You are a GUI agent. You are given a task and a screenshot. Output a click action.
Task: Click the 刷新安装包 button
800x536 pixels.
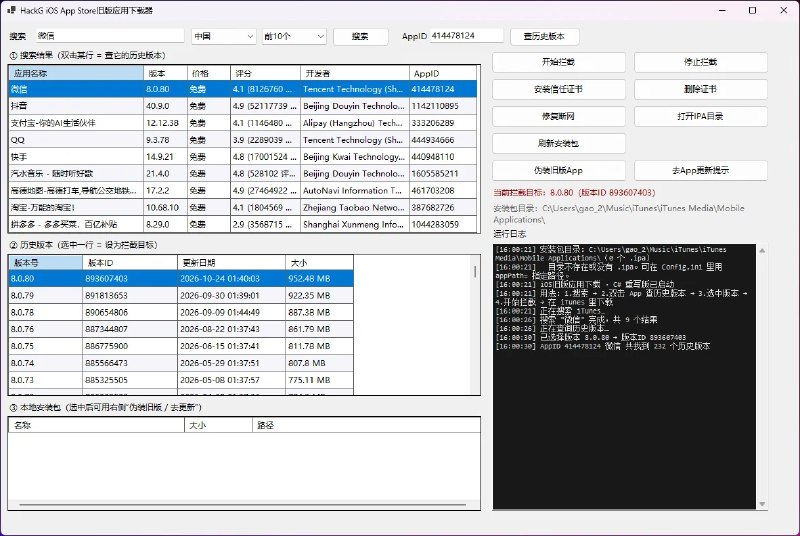click(x=558, y=143)
